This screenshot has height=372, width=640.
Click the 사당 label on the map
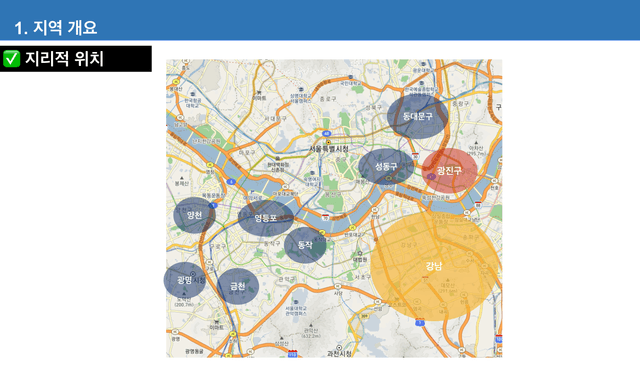pos(338,293)
